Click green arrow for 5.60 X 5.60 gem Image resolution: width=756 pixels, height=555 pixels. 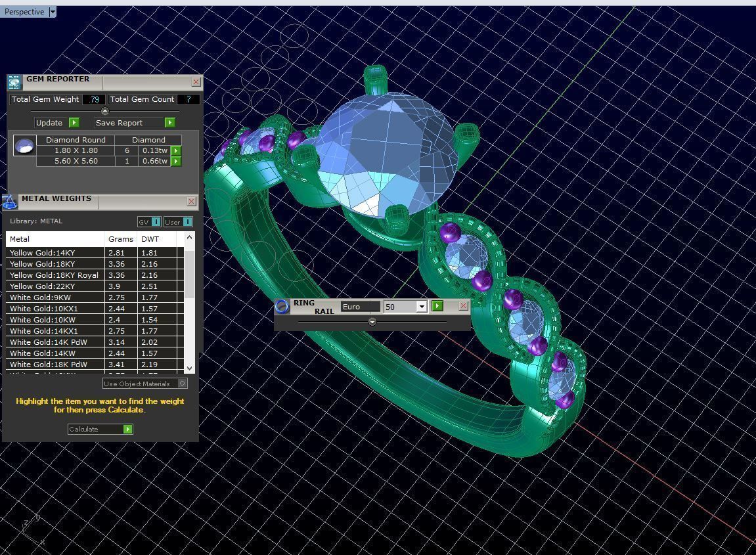coord(176,161)
